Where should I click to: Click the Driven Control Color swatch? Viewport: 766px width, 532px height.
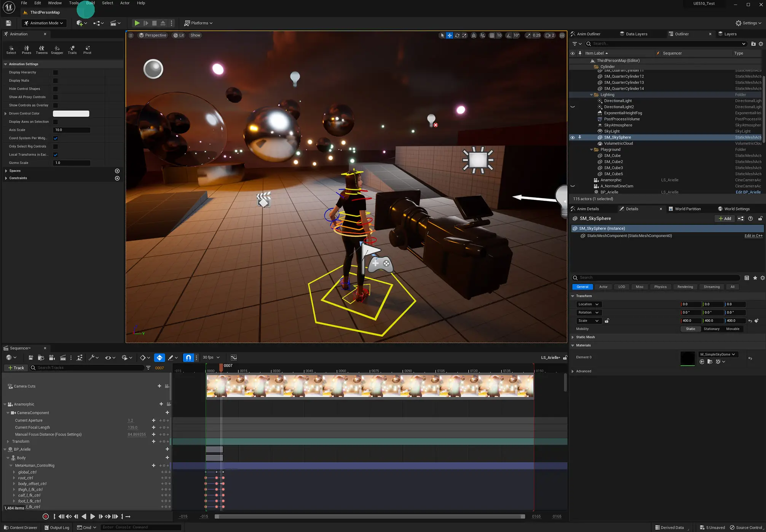[x=71, y=113]
